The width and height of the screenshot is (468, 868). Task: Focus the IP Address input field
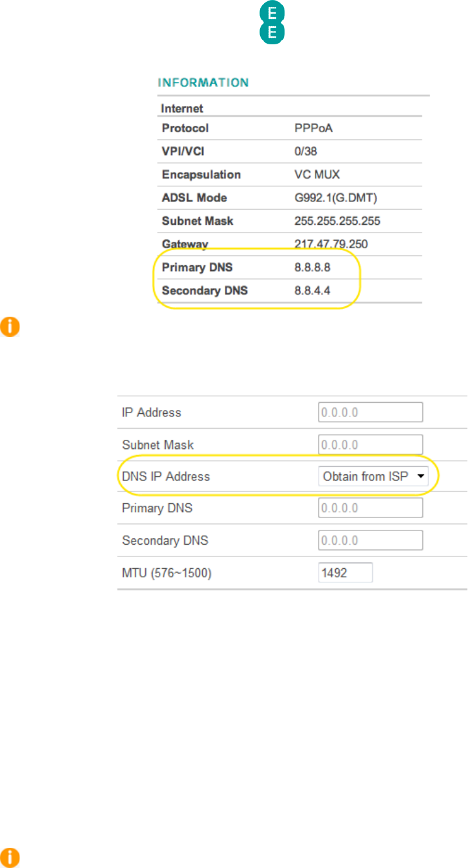coord(371,412)
